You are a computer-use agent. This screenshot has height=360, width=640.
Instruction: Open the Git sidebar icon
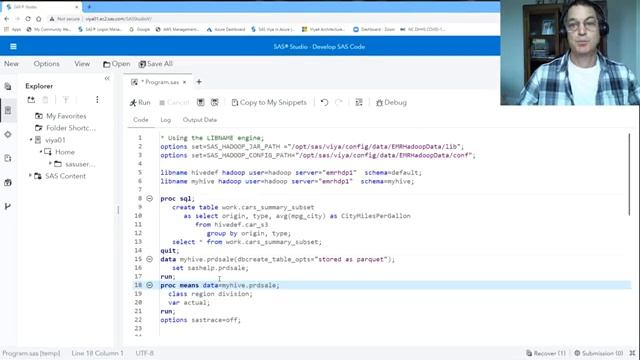(x=8, y=207)
